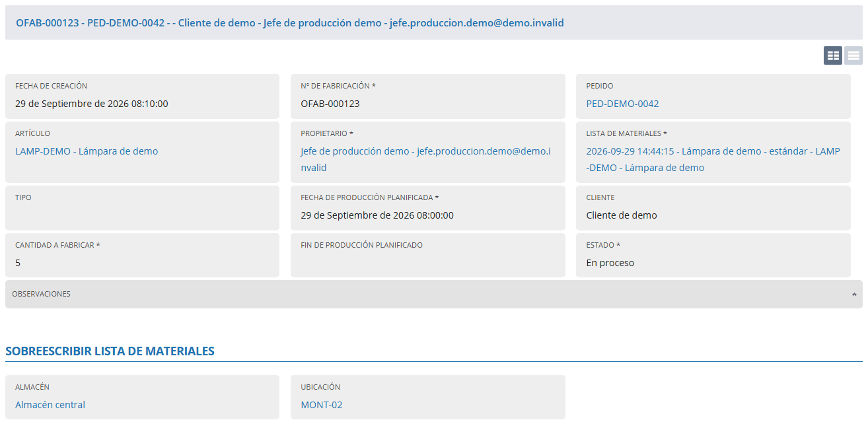This screenshot has width=868, height=424.
Task: Open the Lista de materiales 2026-09-29 link
Action: (713, 159)
